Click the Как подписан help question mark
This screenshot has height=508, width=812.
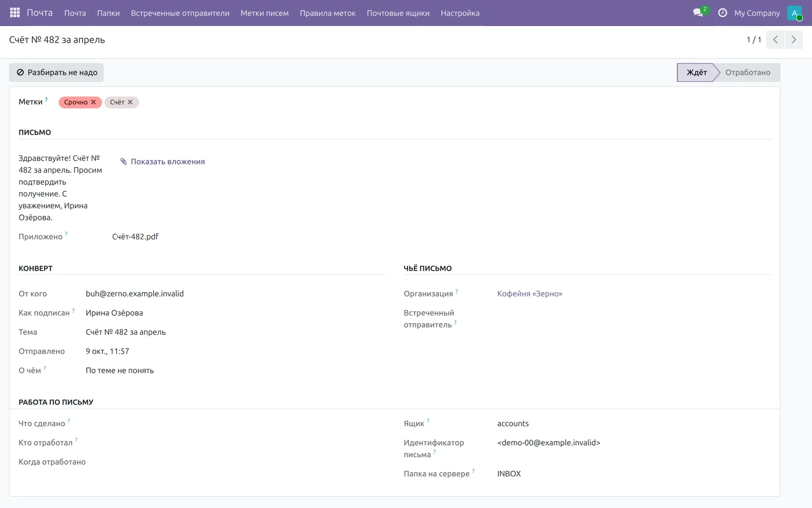(x=73, y=310)
